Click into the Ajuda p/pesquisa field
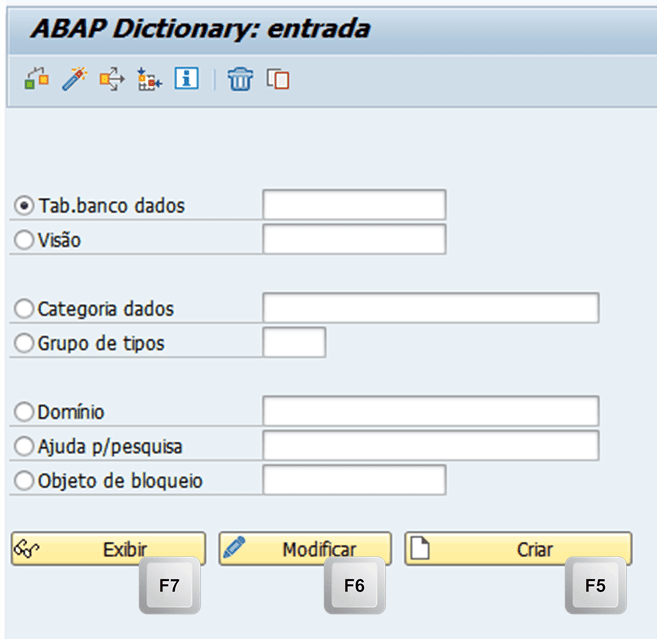 (x=431, y=445)
